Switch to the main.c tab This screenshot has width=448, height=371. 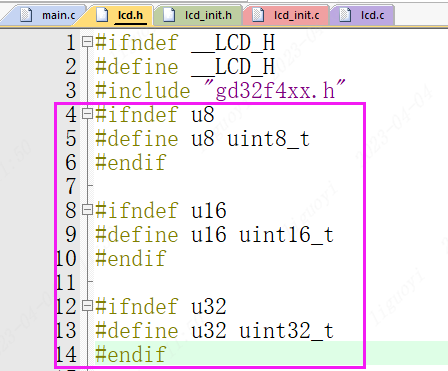click(x=47, y=15)
